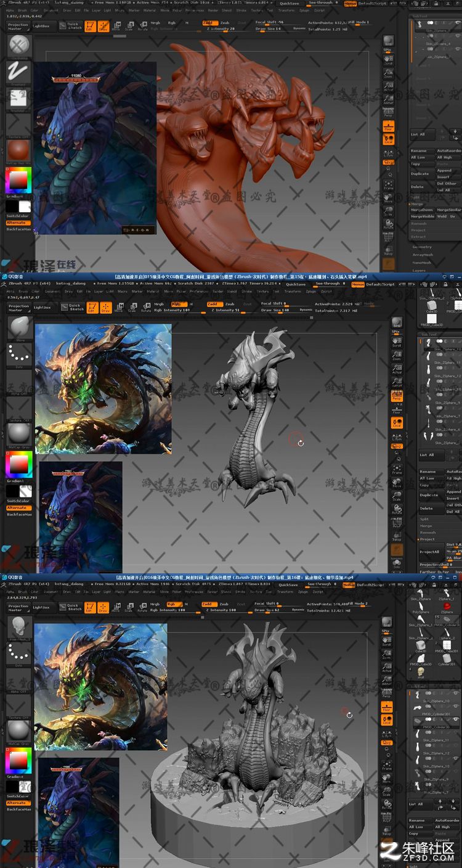Open the red material sphere in top window
This screenshot has width=462, height=868.
tap(19, 152)
